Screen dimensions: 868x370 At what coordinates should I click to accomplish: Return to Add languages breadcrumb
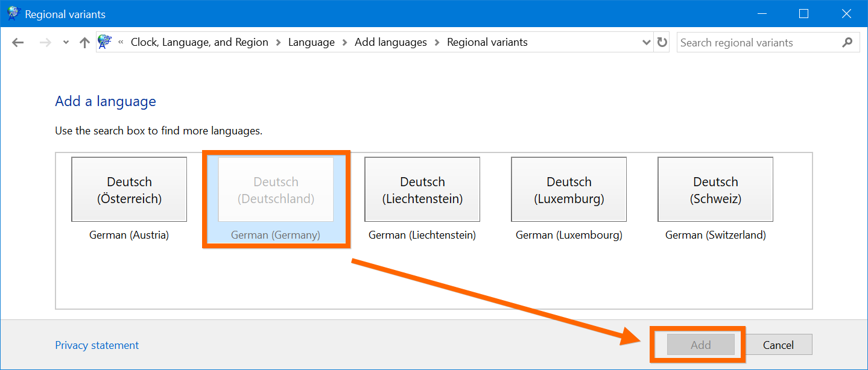390,43
